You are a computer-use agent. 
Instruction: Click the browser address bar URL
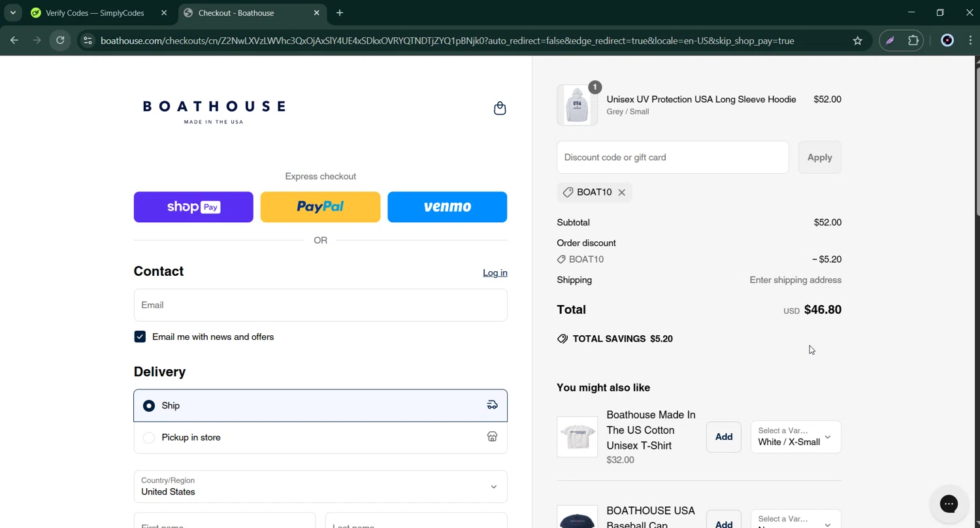click(x=448, y=41)
